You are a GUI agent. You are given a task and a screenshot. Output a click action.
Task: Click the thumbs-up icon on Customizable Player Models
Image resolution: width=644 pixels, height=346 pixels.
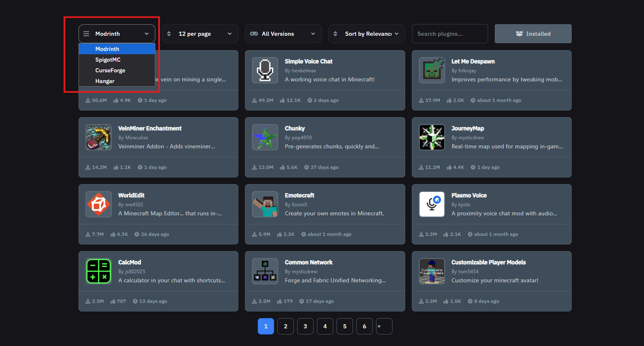(x=446, y=301)
